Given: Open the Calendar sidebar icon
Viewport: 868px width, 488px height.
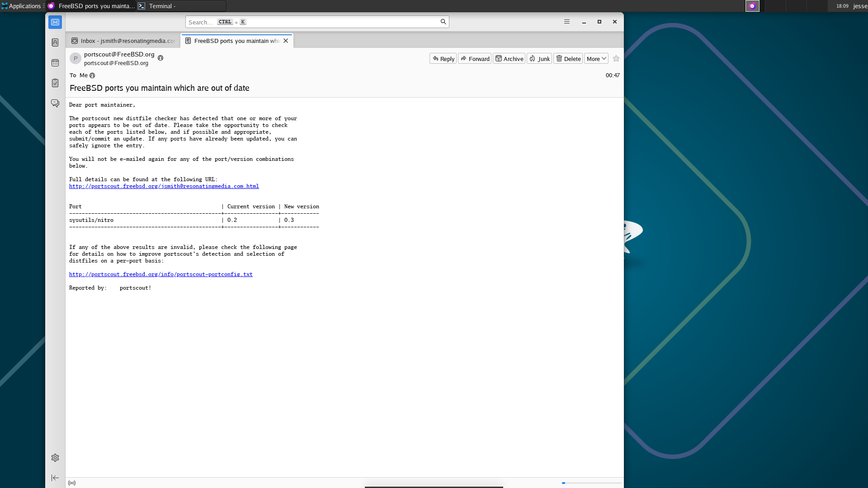Looking at the screenshot, I should click(55, 63).
